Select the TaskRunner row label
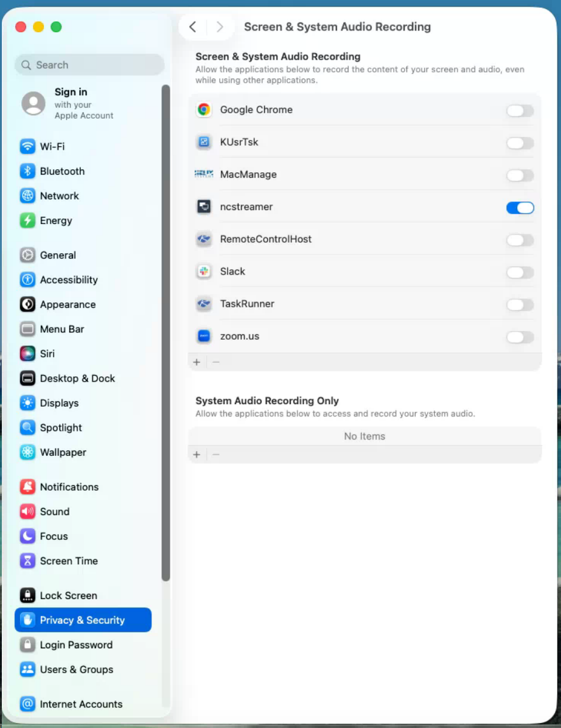This screenshot has width=561, height=728. [x=247, y=304]
